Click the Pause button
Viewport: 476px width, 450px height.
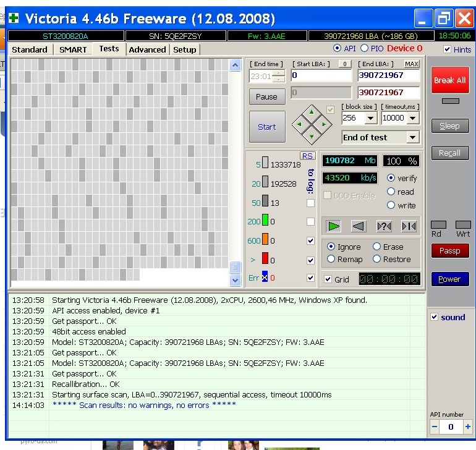[267, 96]
